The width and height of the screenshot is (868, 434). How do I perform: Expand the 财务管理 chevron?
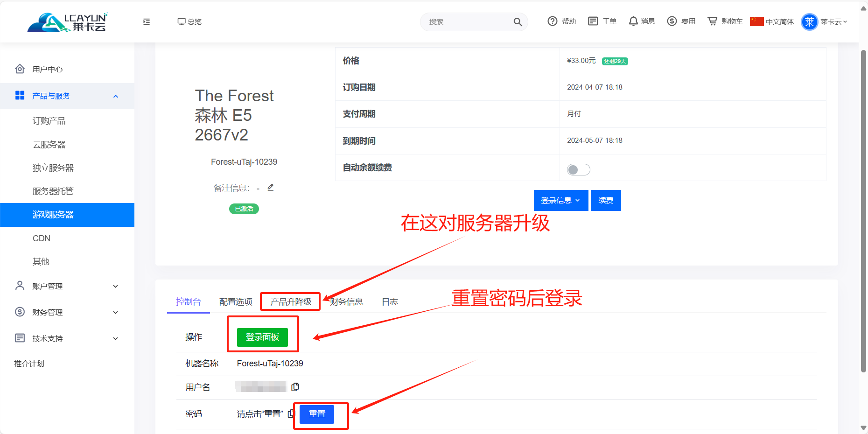pyautogui.click(x=116, y=313)
